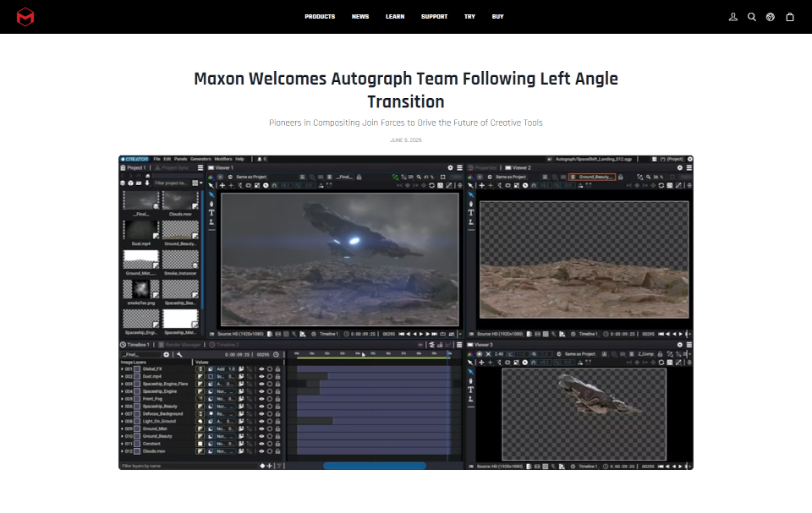812x513 pixels.
Task: Open the project grid view dropdown
Action: point(197,183)
